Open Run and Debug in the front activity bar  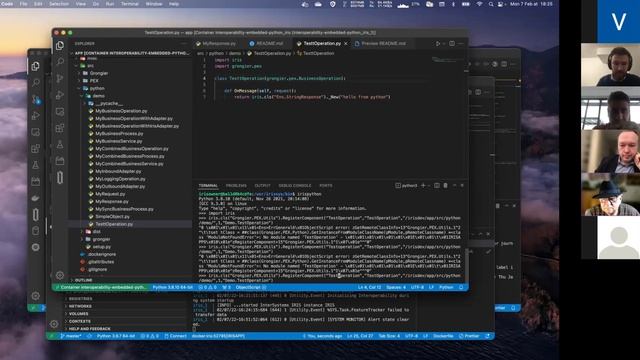point(60,95)
